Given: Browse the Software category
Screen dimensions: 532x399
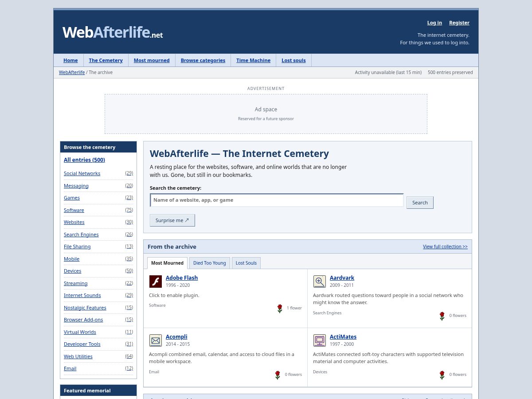Looking at the screenshot, I should [74, 210].
